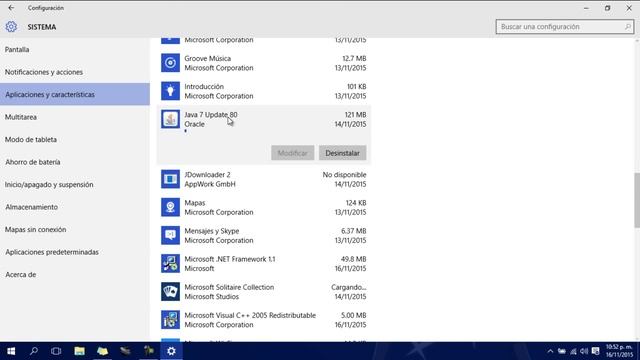This screenshot has width=640, height=360.
Task: Open File Explorer from the taskbar
Action: pos(79,351)
